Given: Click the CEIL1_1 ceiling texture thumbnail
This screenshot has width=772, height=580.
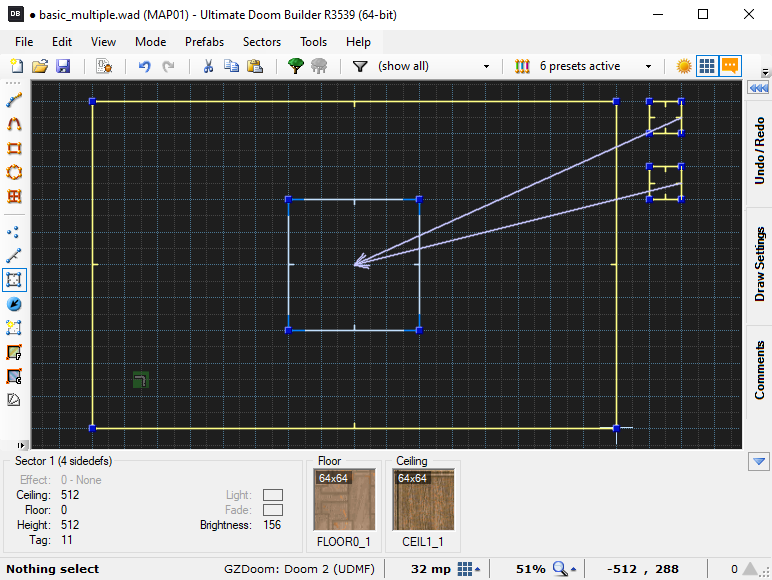Looking at the screenshot, I should coord(423,499).
